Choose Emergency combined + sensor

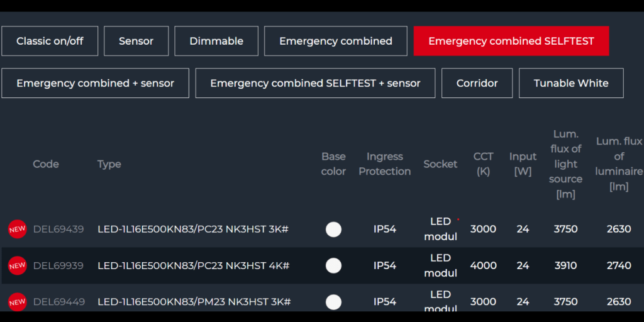point(95,83)
